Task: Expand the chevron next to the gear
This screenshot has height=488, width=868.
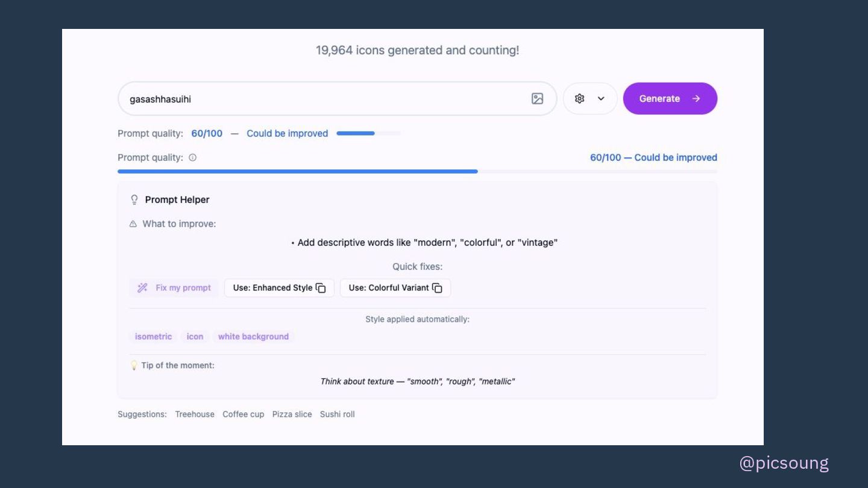Action: coord(601,99)
